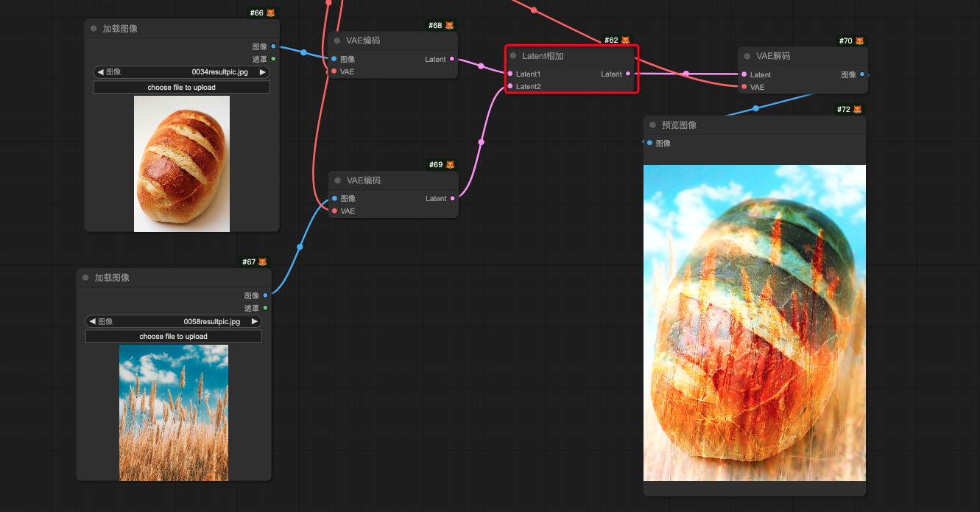Click the #70 fox badge
The height and width of the screenshot is (512, 980).
[852, 41]
